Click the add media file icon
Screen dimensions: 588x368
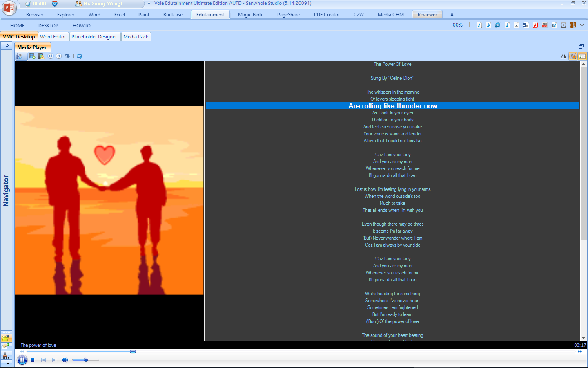coord(32,56)
